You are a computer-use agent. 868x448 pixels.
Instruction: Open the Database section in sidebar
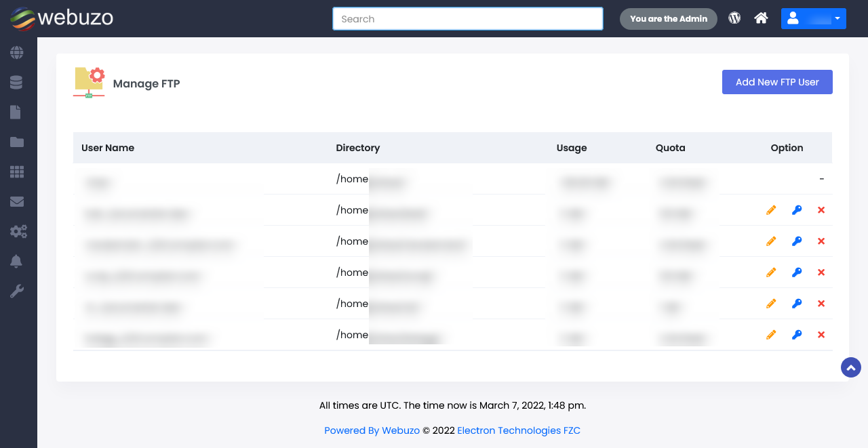point(16,83)
